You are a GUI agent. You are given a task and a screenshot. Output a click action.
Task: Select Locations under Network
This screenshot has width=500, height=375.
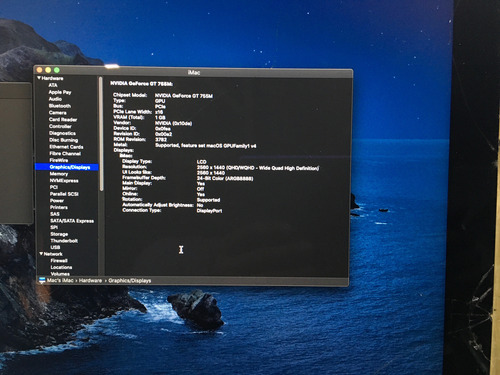pos(61,267)
